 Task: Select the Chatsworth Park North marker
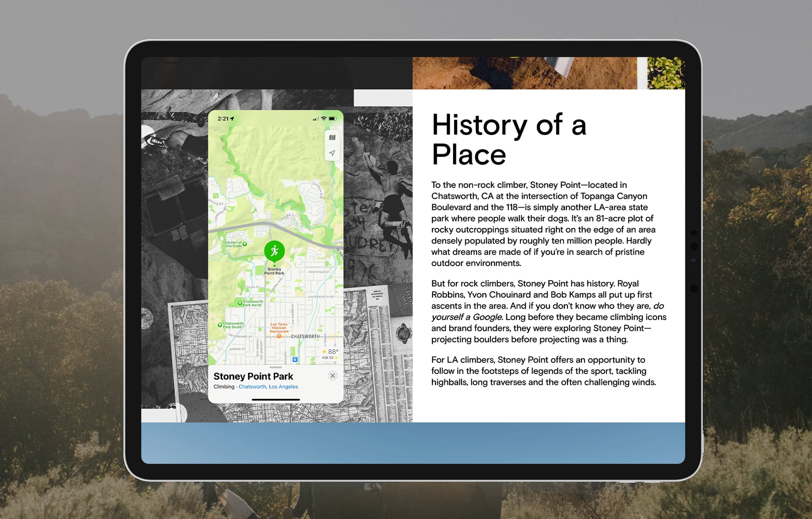[x=240, y=303]
